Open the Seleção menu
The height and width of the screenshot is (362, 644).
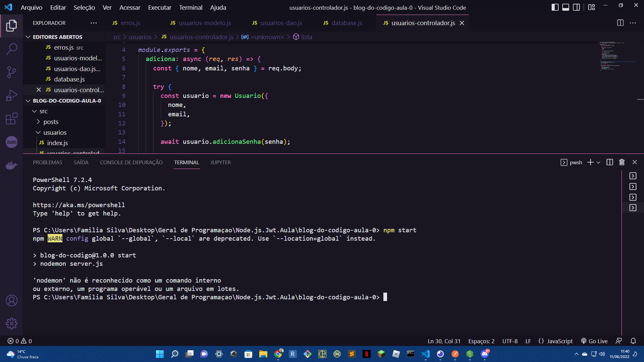pyautogui.click(x=84, y=7)
